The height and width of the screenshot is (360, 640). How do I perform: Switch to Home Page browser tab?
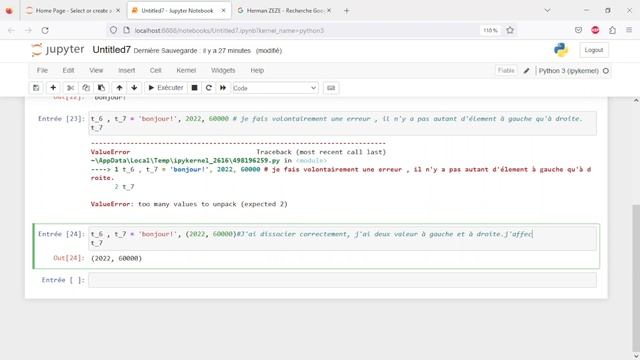[x=73, y=11]
